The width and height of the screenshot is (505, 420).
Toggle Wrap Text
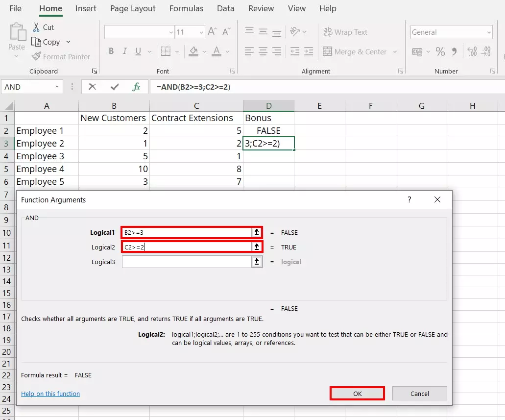tap(345, 32)
